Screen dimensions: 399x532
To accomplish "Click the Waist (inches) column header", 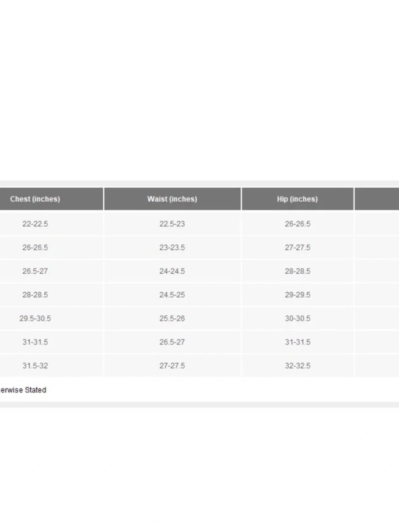I will click(172, 199).
